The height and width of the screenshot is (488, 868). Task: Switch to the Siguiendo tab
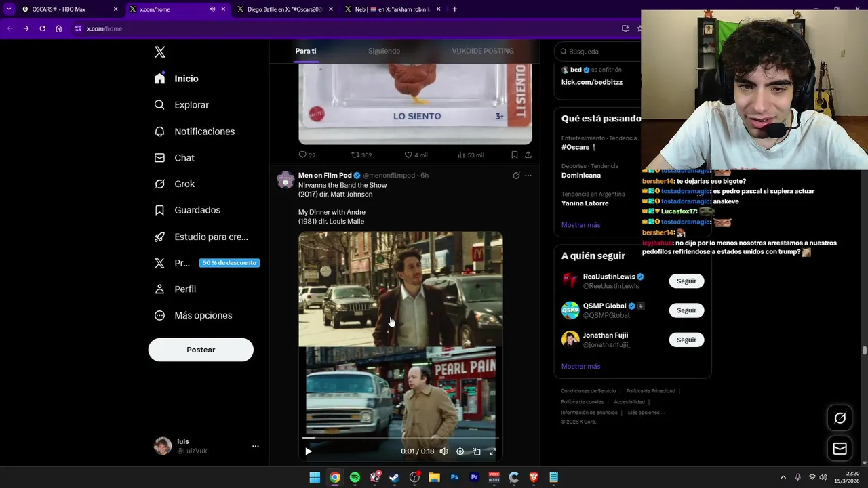pyautogui.click(x=384, y=51)
